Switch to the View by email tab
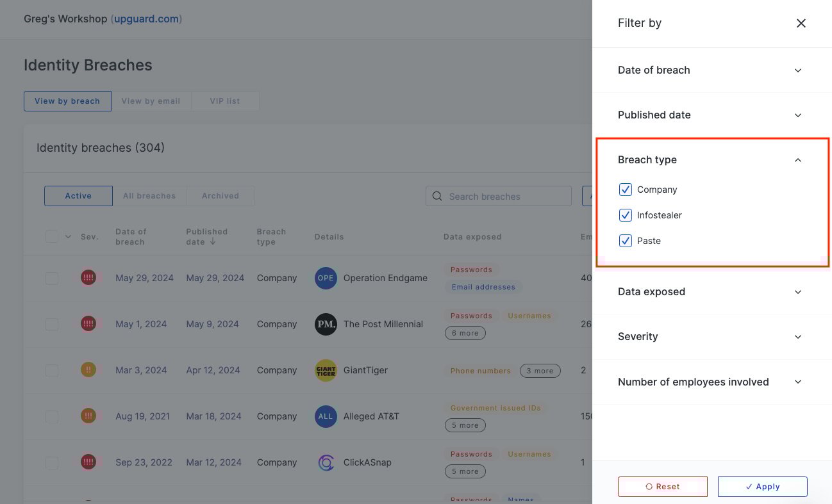Screen dimensions: 832x504 (x=151, y=101)
